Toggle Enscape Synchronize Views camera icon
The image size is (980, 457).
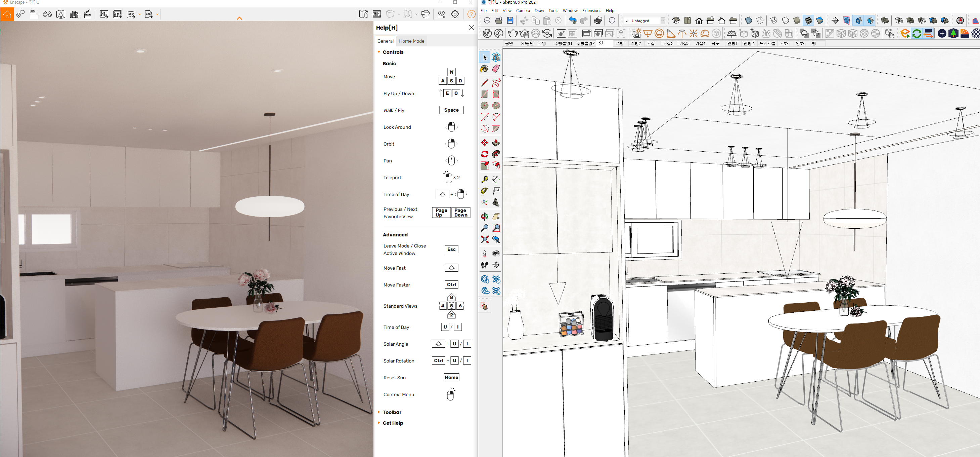tap(928, 34)
